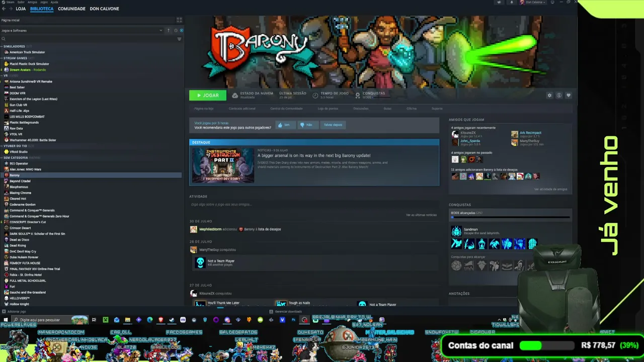The height and width of the screenshot is (362, 644).
Task: Open MephilesStorm's profile from the activity feed
Action: 210,229
